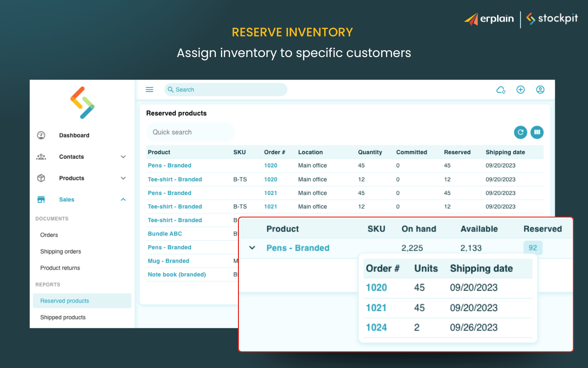Open Shipped products report
588x368 pixels.
click(63, 317)
